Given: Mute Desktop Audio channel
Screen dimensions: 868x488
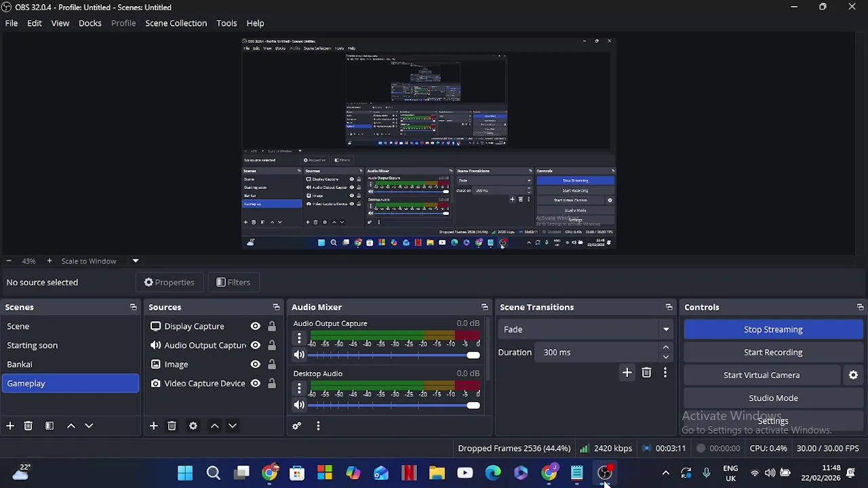Looking at the screenshot, I should (x=299, y=405).
